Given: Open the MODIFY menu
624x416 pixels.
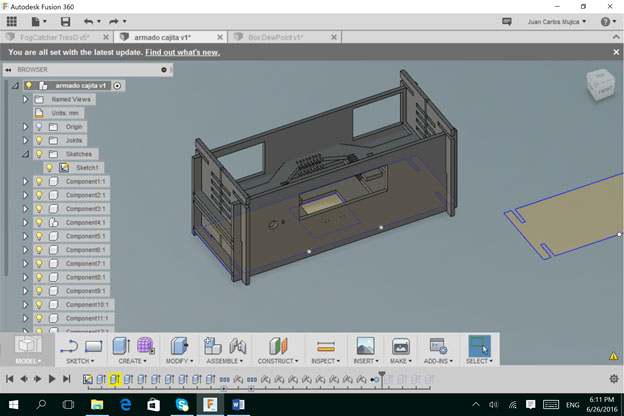Looking at the screenshot, I should pyautogui.click(x=179, y=361).
